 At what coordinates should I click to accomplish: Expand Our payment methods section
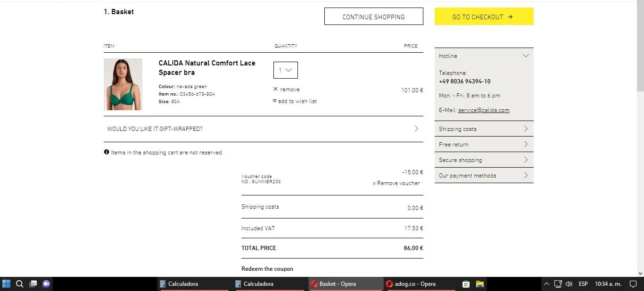tap(484, 176)
